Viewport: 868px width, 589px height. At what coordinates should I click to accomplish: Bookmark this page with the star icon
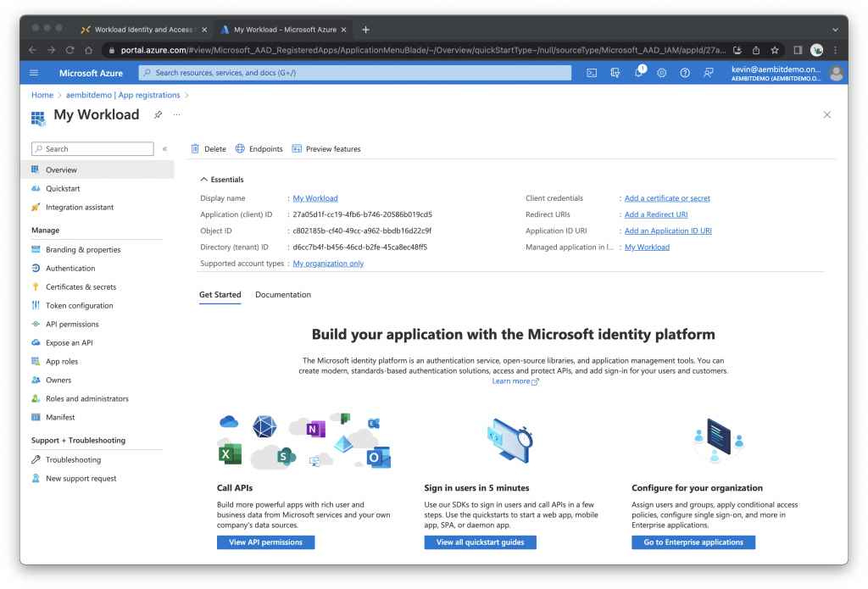(775, 50)
